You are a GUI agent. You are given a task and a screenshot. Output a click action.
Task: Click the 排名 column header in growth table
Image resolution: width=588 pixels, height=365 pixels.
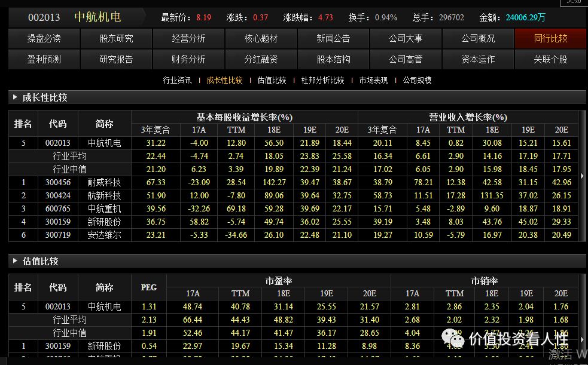point(23,124)
